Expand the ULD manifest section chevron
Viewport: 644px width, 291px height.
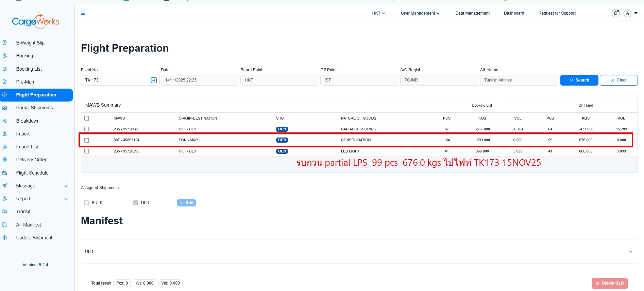click(630, 252)
